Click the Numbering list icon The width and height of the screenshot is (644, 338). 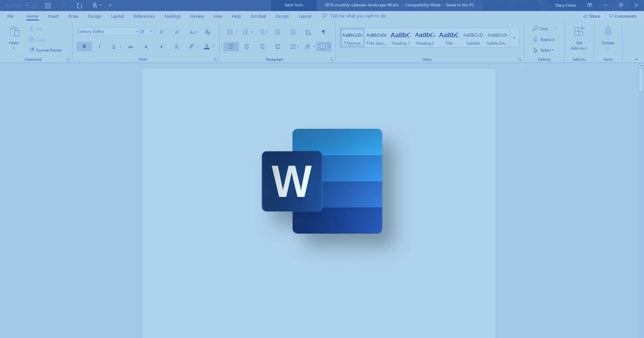click(x=245, y=32)
